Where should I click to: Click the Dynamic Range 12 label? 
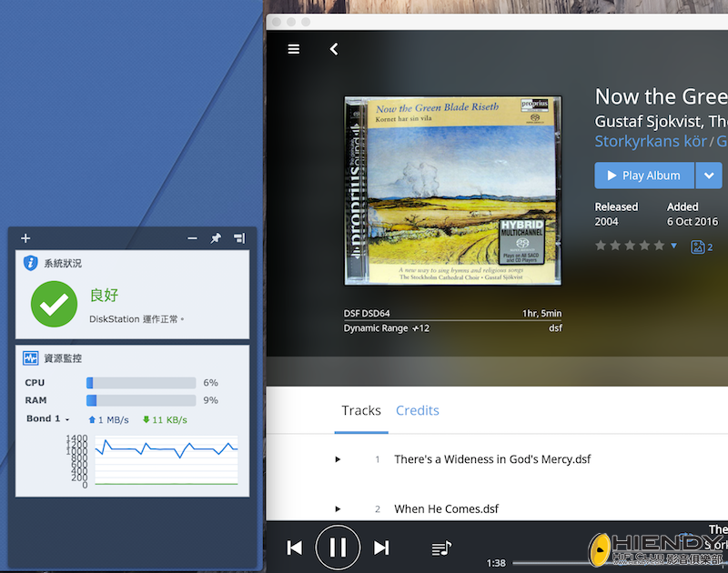386,328
